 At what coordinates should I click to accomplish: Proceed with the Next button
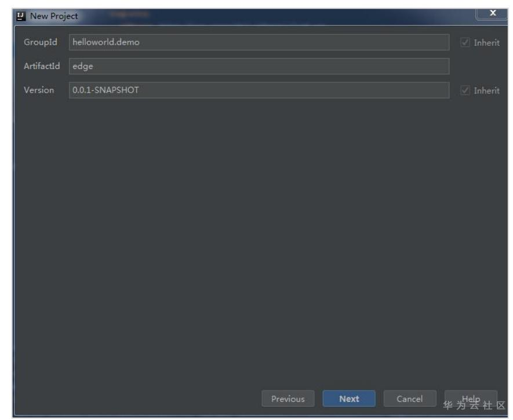click(x=349, y=399)
